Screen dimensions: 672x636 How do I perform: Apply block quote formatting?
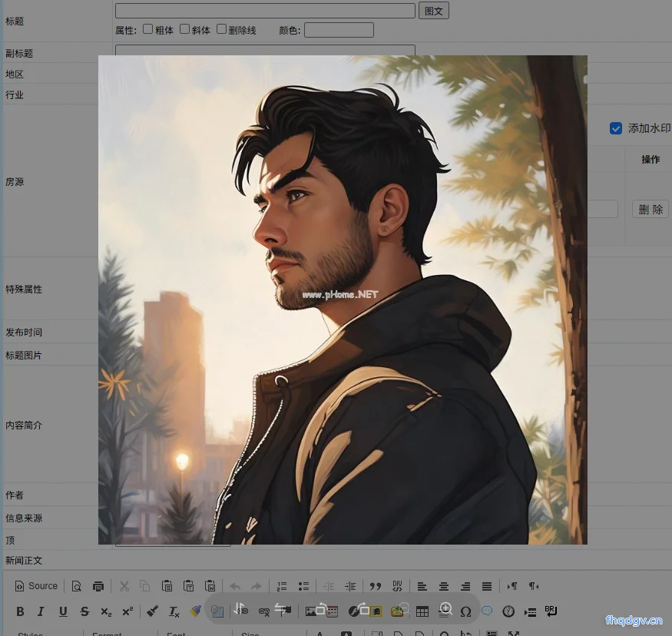(x=376, y=586)
